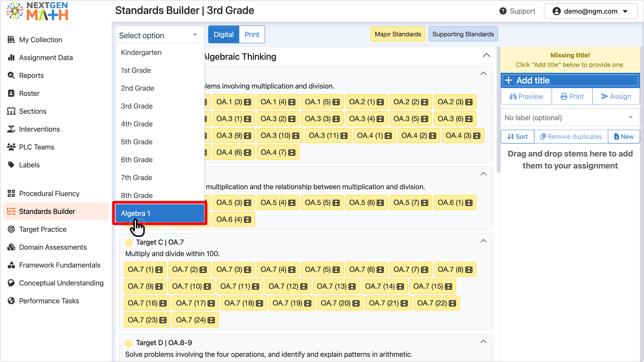Viewport: 644px width, 362px height.
Task: Click the demo@ngm.com user avatar icon
Action: (556, 11)
